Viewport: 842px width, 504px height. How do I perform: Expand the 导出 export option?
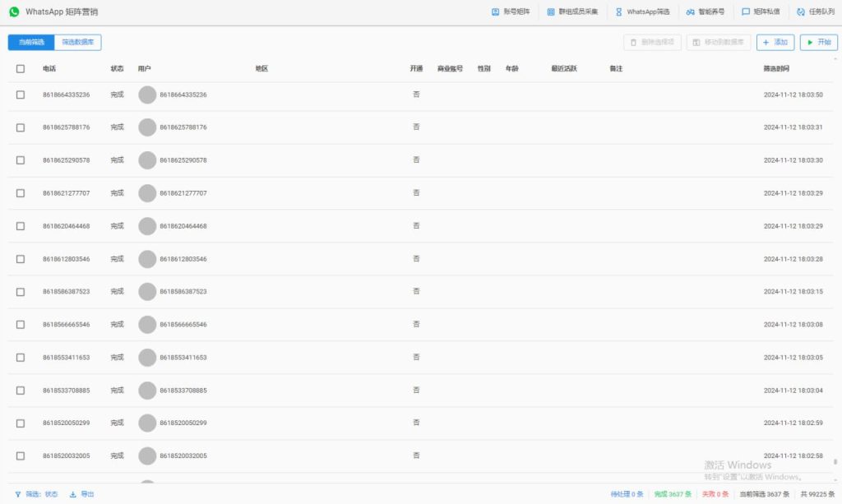pyautogui.click(x=81, y=494)
